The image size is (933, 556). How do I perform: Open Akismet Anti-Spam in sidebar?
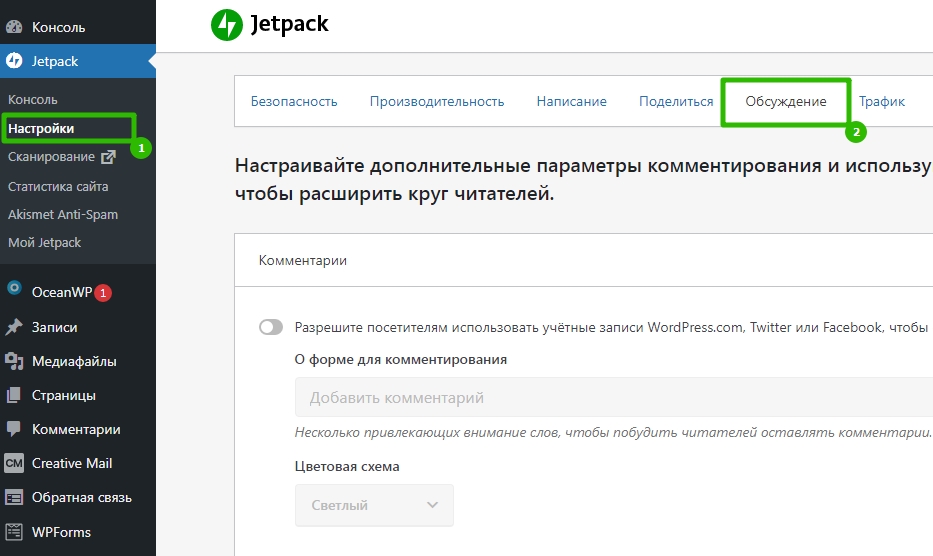point(63,214)
